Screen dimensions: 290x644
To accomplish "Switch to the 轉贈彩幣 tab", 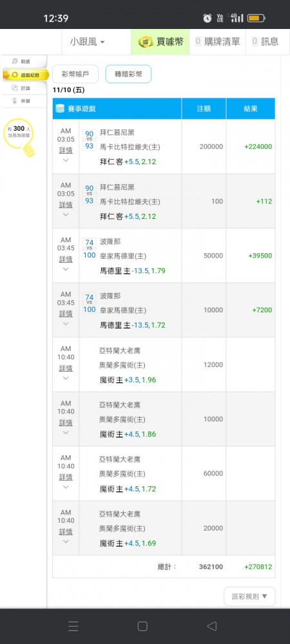I will click(128, 74).
